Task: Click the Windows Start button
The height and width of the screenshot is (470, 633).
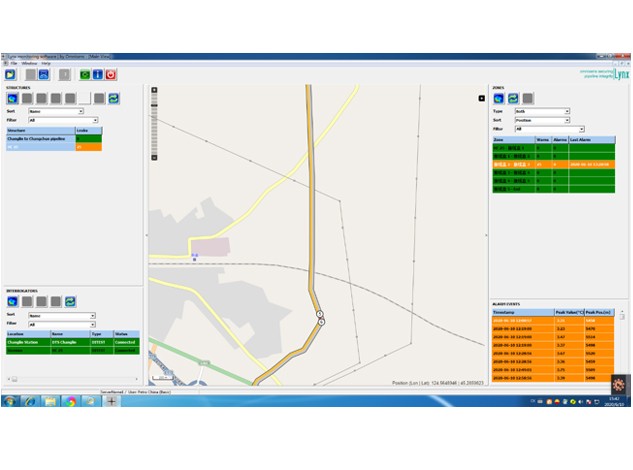Action: [x=9, y=401]
